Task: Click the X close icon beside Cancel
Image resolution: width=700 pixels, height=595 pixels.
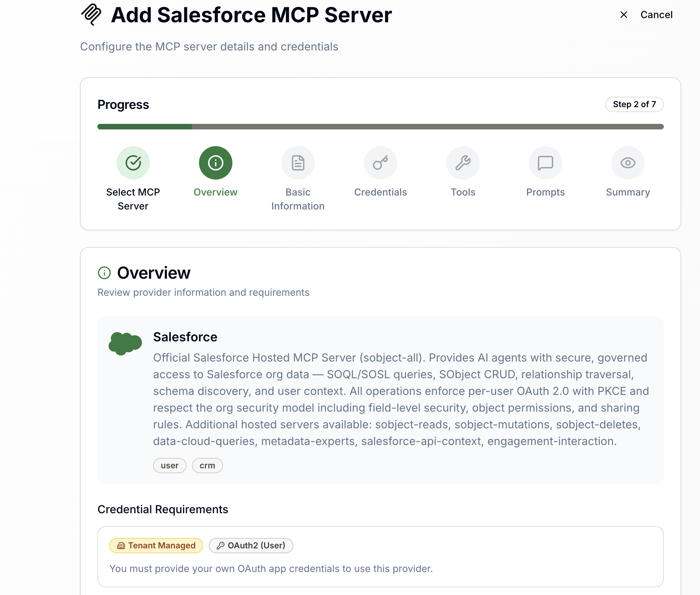Action: click(624, 15)
